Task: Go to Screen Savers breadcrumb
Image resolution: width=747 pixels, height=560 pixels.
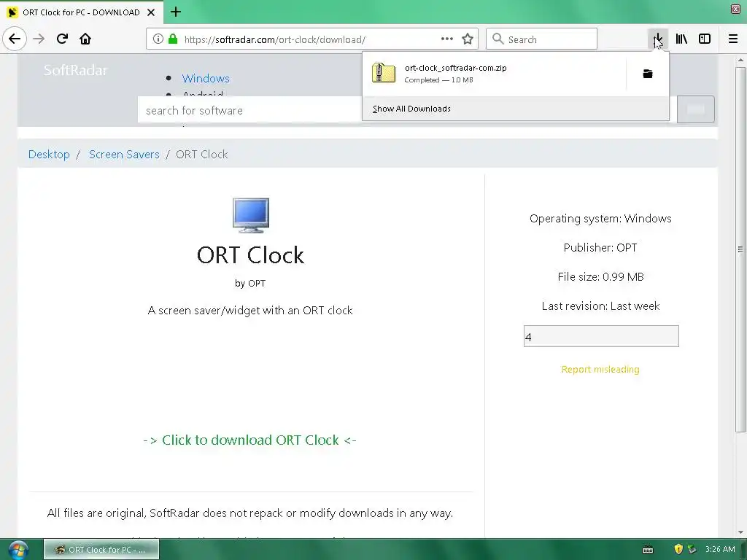Action: coord(124,155)
